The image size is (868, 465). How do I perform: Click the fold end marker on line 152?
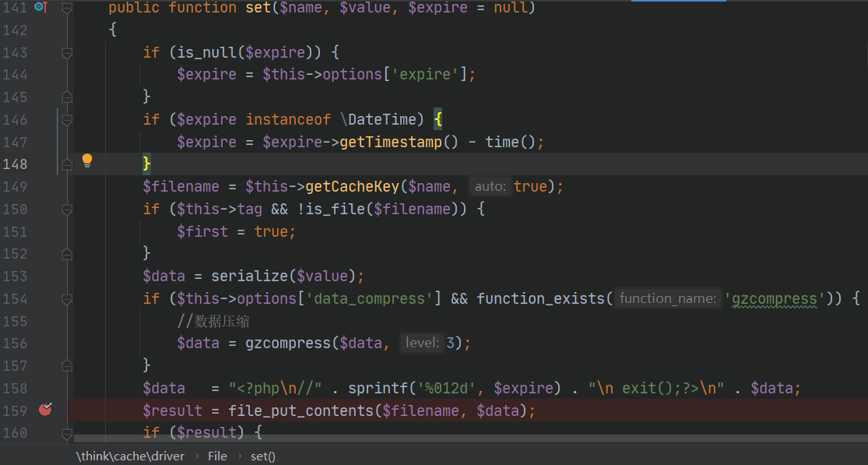67,254
